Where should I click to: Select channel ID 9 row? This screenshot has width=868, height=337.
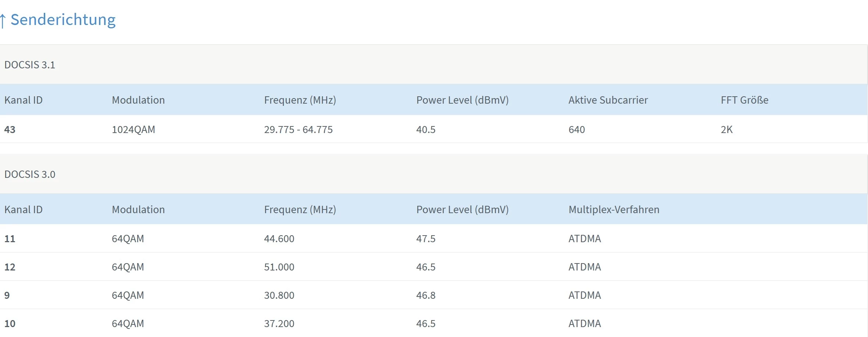click(x=7, y=295)
